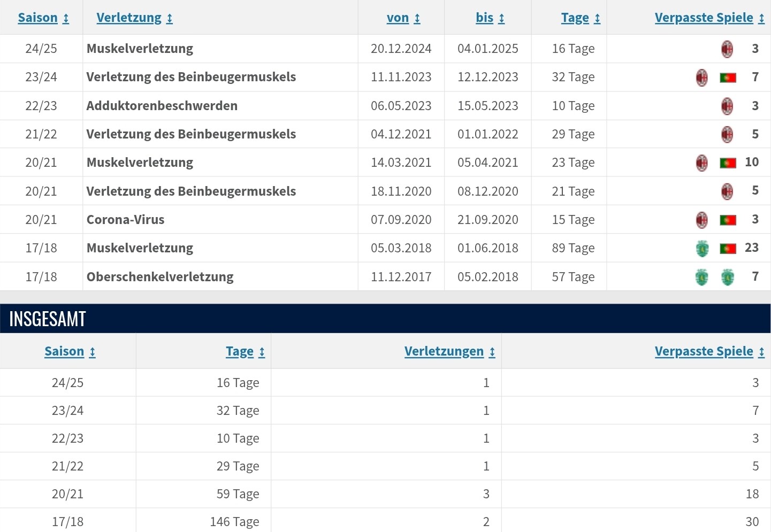Select Verletzung des Beinbeugermuskels from 18.11.2020

coord(191,191)
